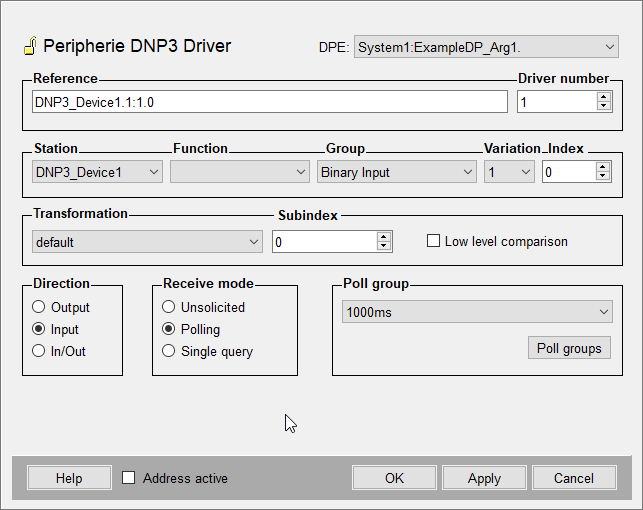The image size is (643, 510).
Task: Select Unsolicited receive mode
Action: [x=169, y=307]
